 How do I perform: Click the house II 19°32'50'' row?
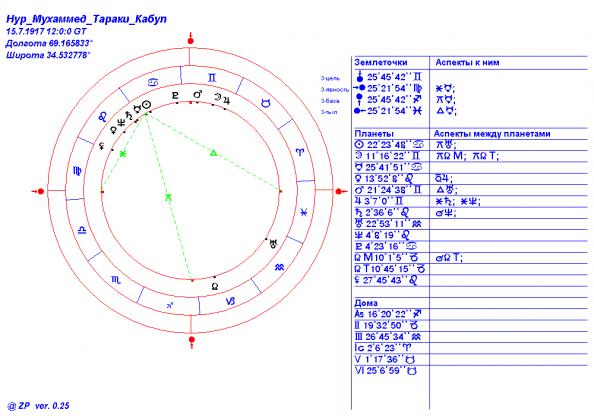pyautogui.click(x=386, y=325)
